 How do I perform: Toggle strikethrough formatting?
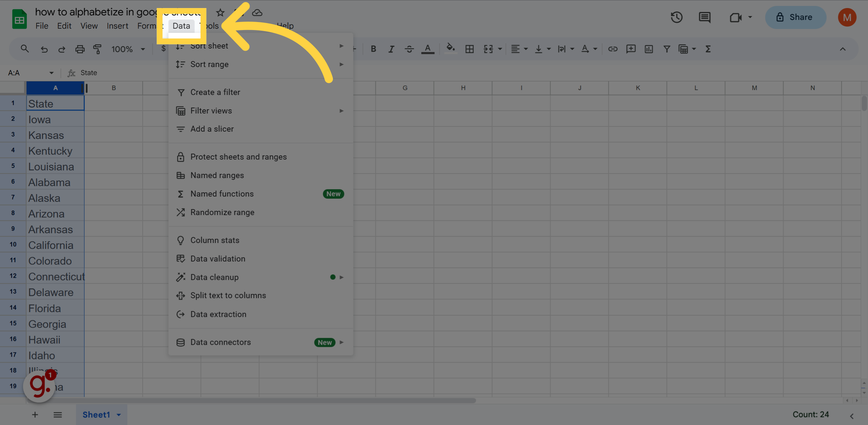point(409,49)
